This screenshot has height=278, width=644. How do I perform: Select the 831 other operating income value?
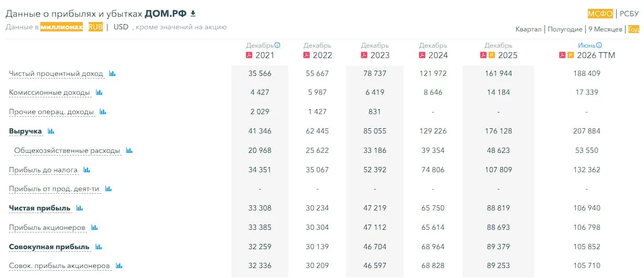click(375, 112)
